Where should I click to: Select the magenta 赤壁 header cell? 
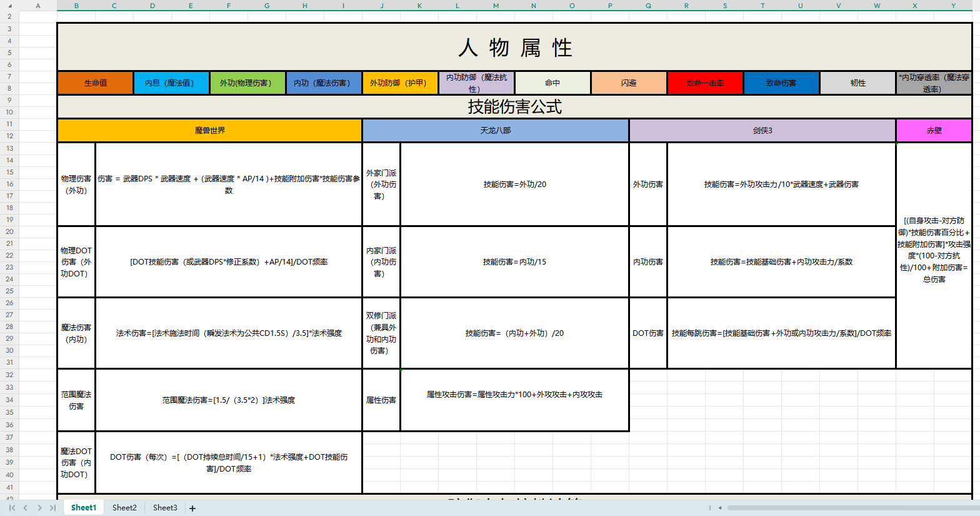[934, 130]
